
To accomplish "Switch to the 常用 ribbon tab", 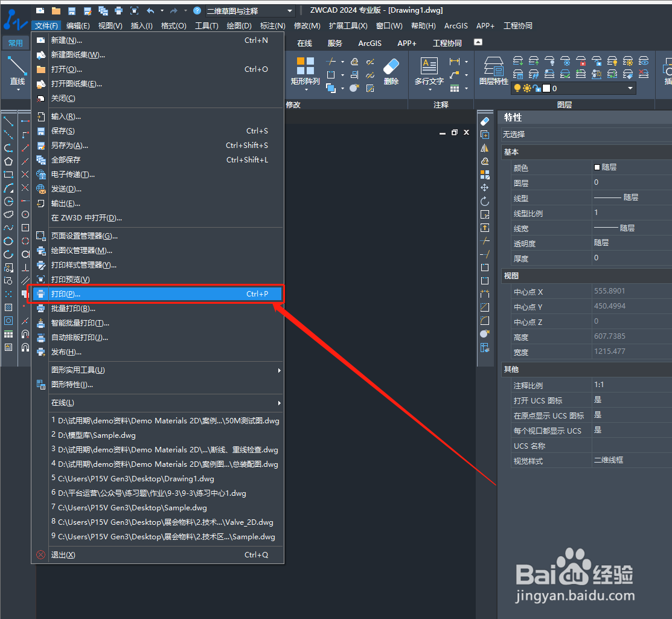I will 16,43.
